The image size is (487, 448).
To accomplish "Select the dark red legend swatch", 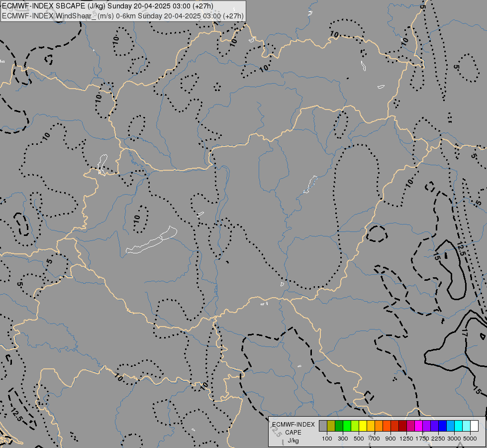I will pyautogui.click(x=403, y=426).
